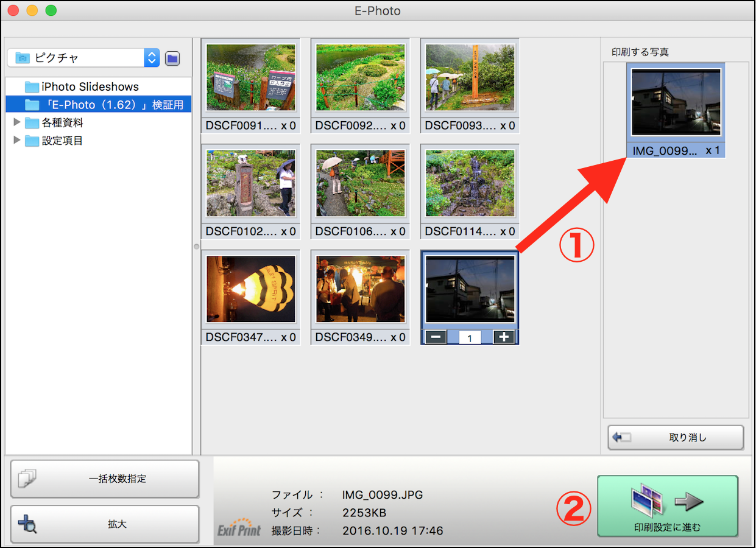Select the DSCF0106 photo thumbnail
756x548 pixels.
(360, 183)
